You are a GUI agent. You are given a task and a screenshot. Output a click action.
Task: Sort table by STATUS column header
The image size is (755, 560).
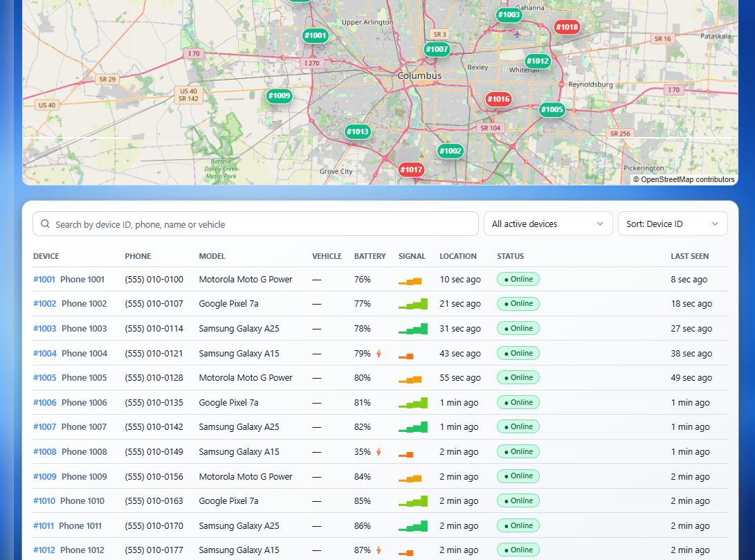(511, 256)
